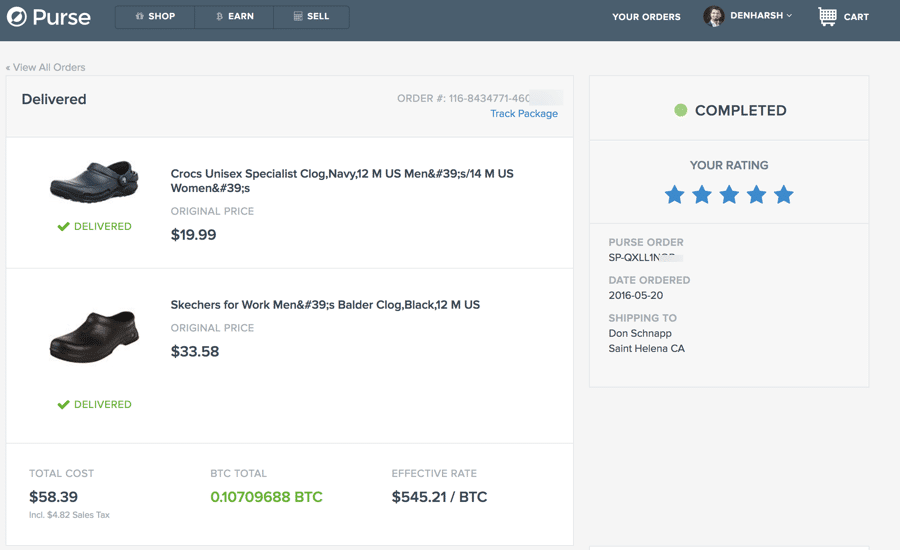This screenshot has width=900, height=550.
Task: Select the order date 2016-05-20
Action: 635,295
